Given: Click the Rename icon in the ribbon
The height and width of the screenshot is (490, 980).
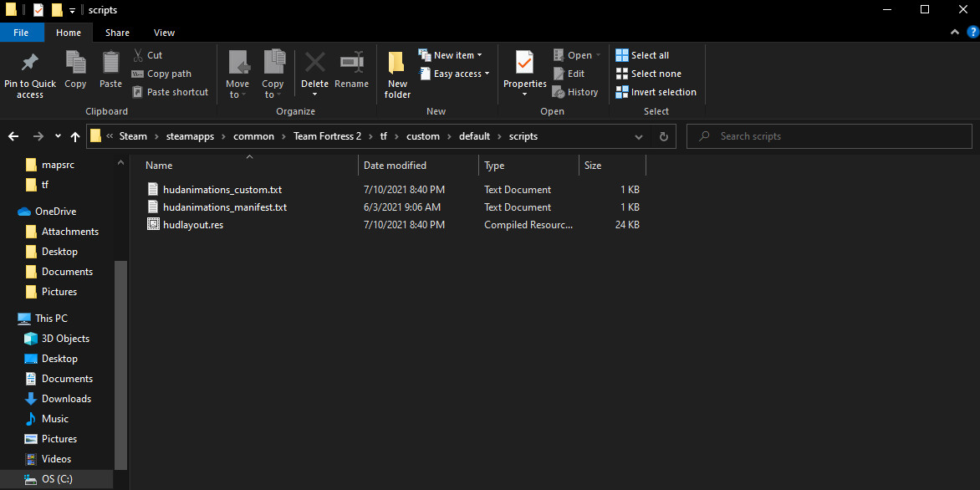Looking at the screenshot, I should (351, 64).
